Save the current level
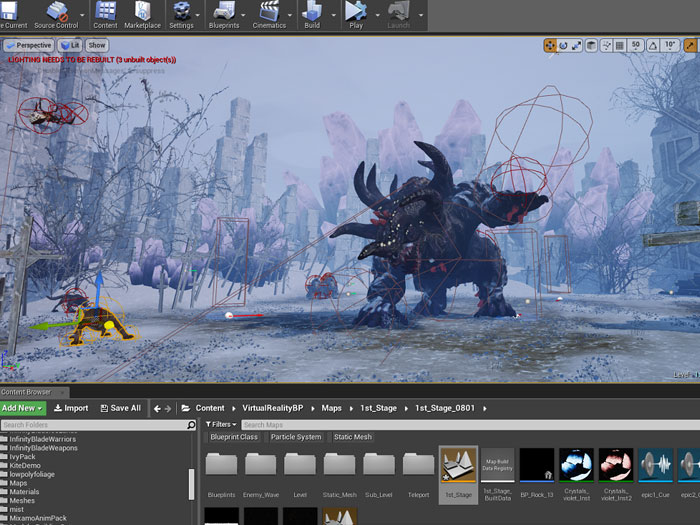Viewport: 700px width, 525px height. [11, 15]
